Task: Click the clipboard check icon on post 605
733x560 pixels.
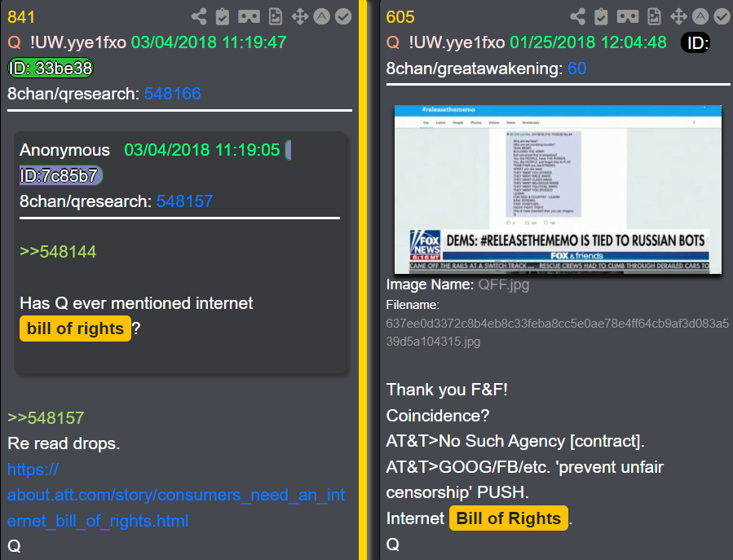Action: [601, 17]
